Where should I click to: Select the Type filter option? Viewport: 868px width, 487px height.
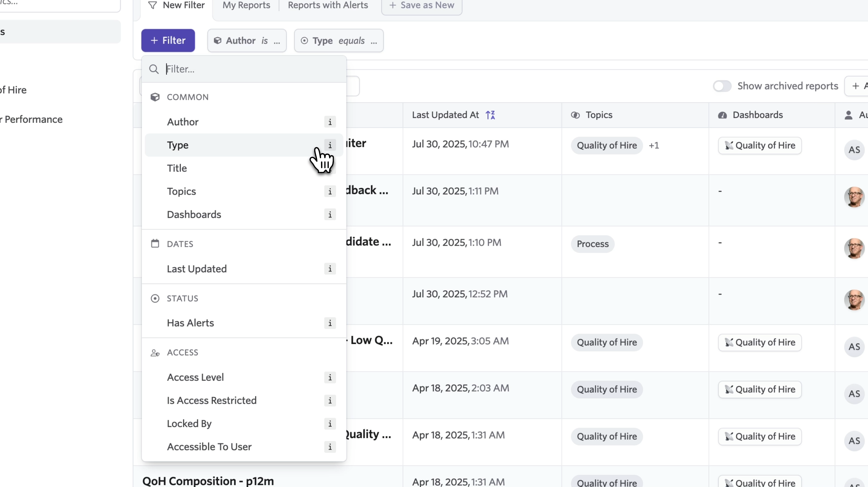244,145
